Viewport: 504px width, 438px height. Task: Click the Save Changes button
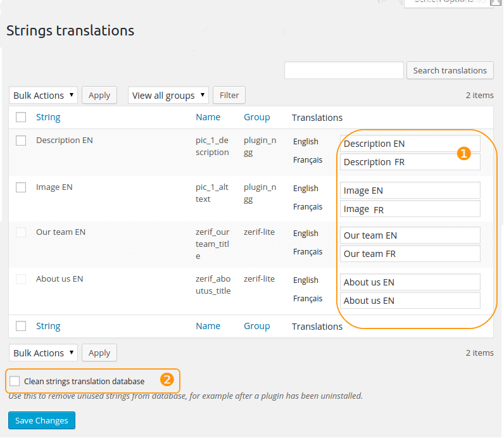point(42,420)
